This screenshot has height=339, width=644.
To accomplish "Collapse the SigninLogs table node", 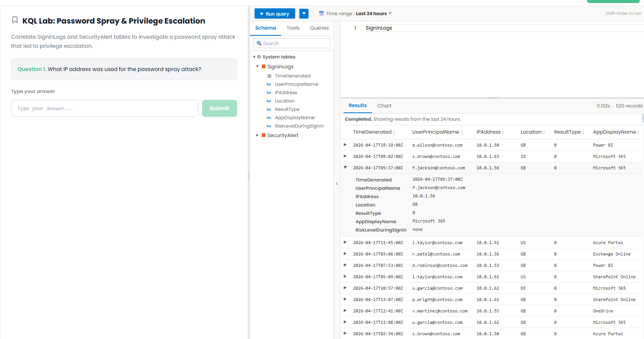I will (x=257, y=66).
